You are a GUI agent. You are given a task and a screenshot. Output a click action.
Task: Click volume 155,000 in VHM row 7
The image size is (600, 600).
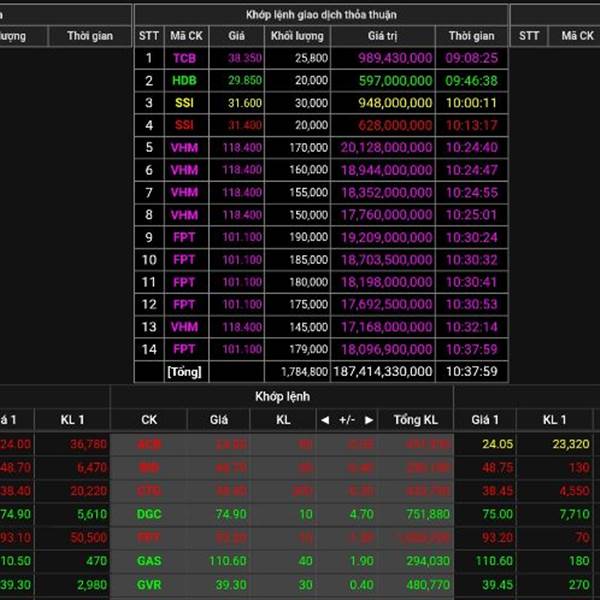pyautogui.click(x=308, y=192)
